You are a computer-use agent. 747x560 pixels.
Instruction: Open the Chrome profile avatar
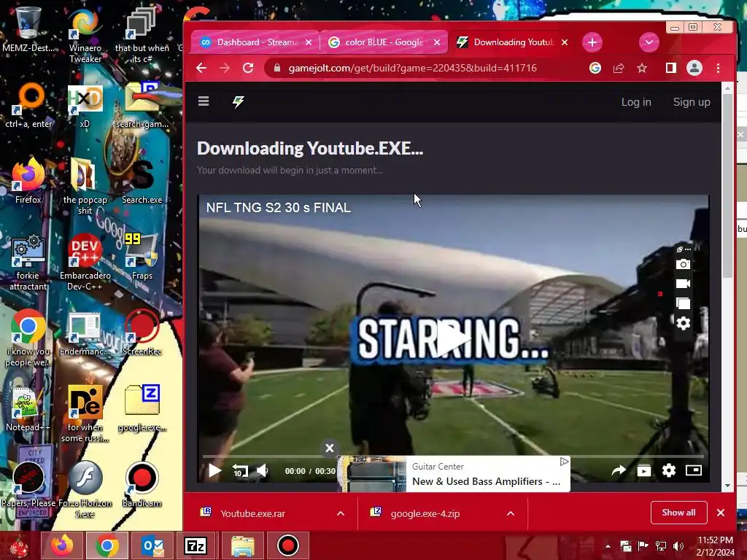694,68
